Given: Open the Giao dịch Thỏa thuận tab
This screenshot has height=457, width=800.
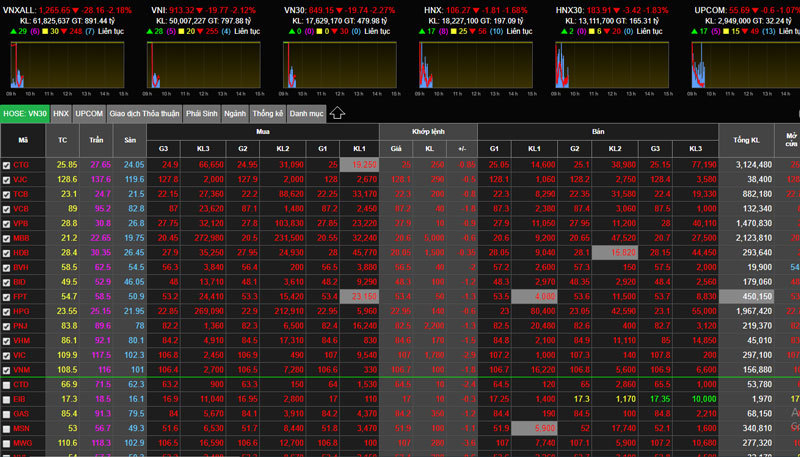Looking at the screenshot, I should click(x=145, y=114).
